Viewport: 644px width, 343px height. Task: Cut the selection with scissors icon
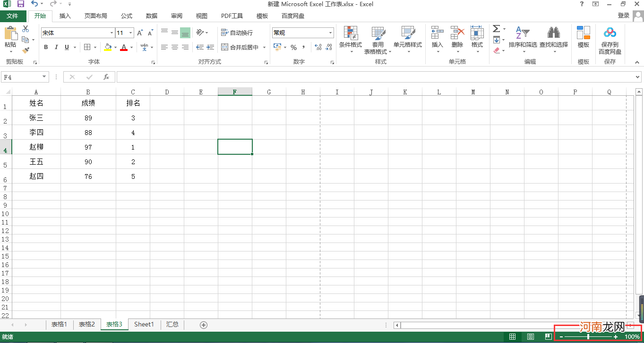pyautogui.click(x=26, y=29)
